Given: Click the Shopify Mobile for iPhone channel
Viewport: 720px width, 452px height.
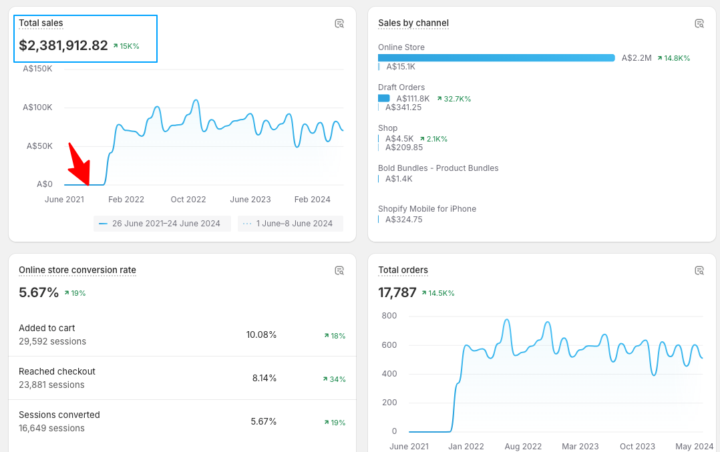Looking at the screenshot, I should 427,208.
